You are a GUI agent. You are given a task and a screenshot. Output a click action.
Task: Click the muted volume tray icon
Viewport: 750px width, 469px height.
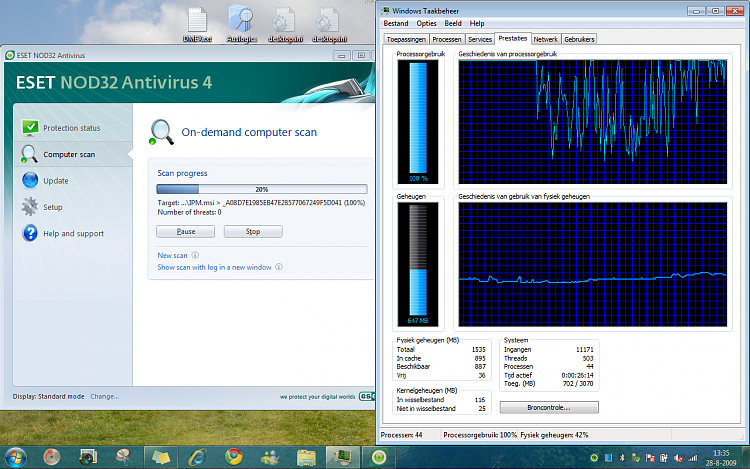click(678, 458)
